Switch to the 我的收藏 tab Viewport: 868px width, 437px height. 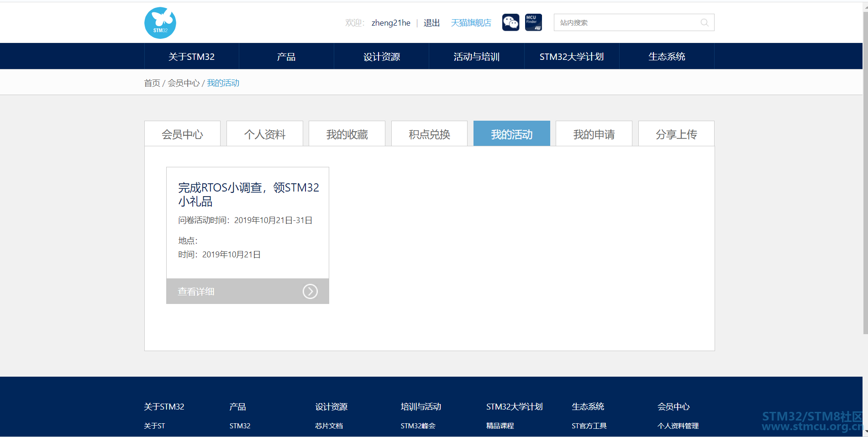(x=347, y=134)
